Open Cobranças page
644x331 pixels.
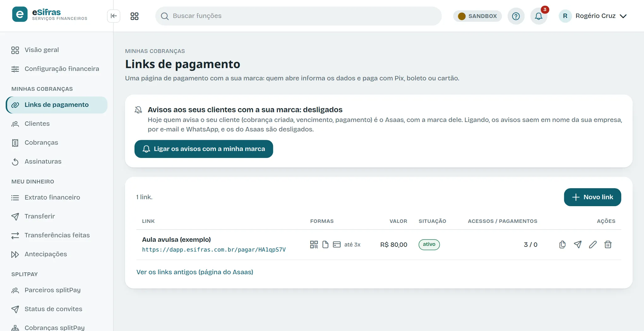click(57, 142)
